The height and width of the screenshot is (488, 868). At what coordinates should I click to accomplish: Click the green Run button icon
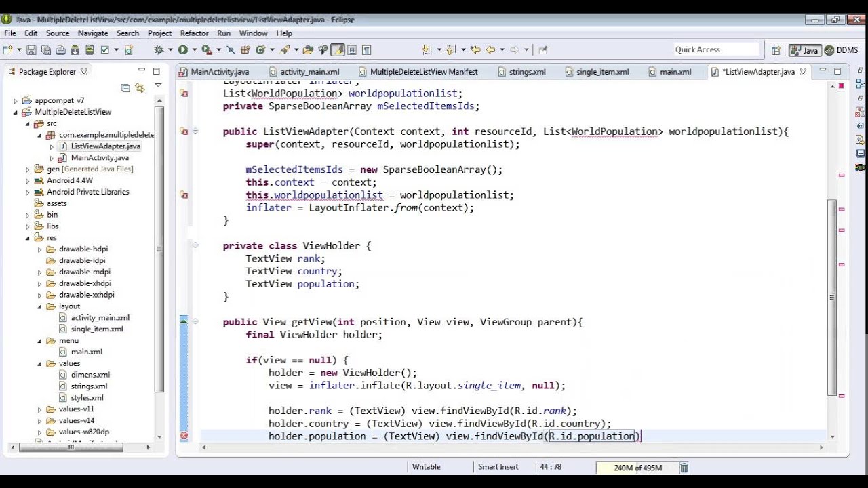point(182,49)
